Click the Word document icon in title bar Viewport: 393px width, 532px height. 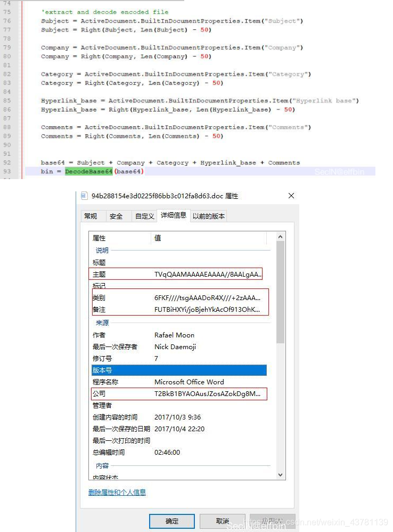pyautogui.click(x=84, y=196)
